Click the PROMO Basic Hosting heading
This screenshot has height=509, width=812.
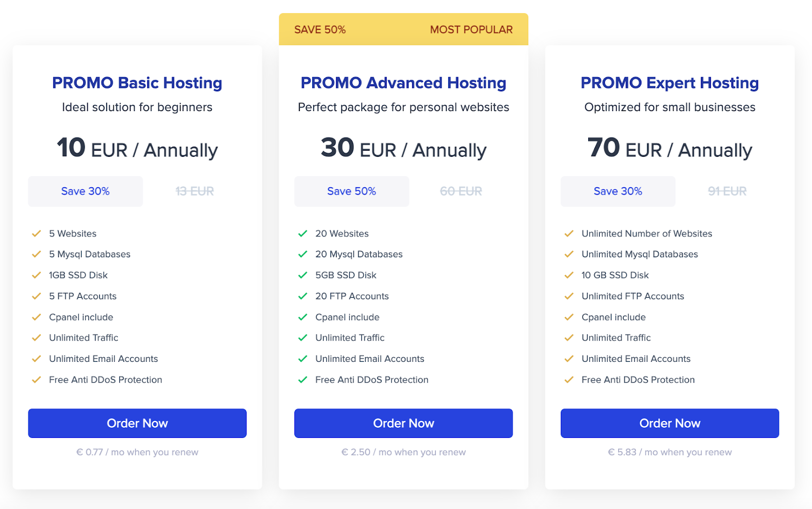coord(137,83)
